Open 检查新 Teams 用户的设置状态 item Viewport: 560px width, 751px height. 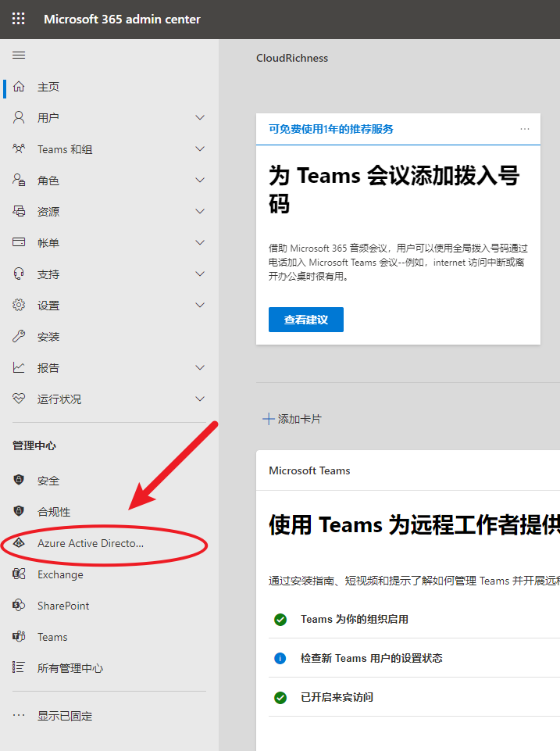pyautogui.click(x=371, y=658)
